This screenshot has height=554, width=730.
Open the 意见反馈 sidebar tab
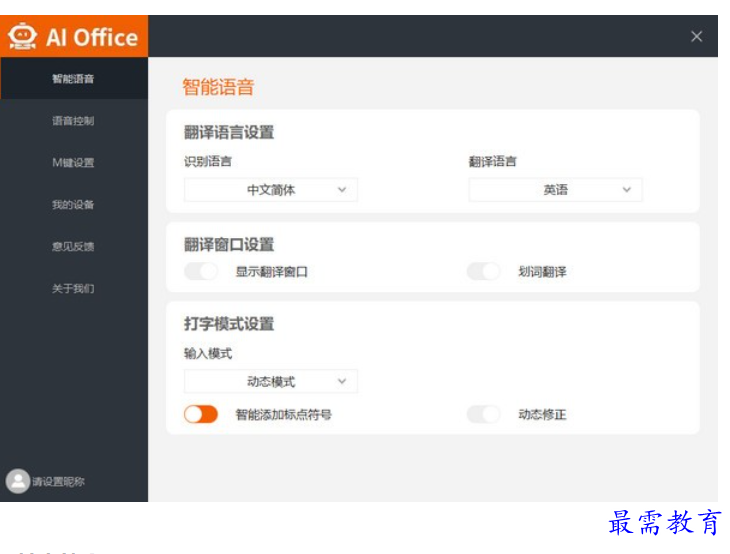[74, 246]
